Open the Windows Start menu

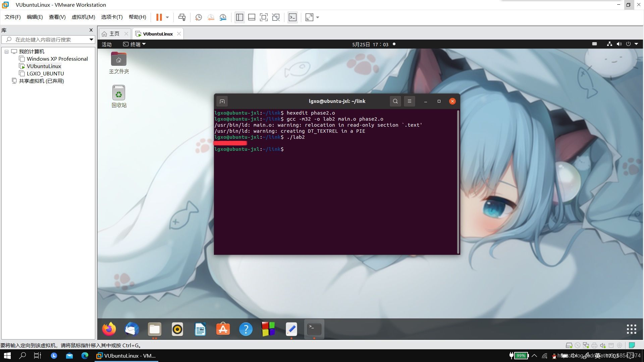[x=7, y=356]
